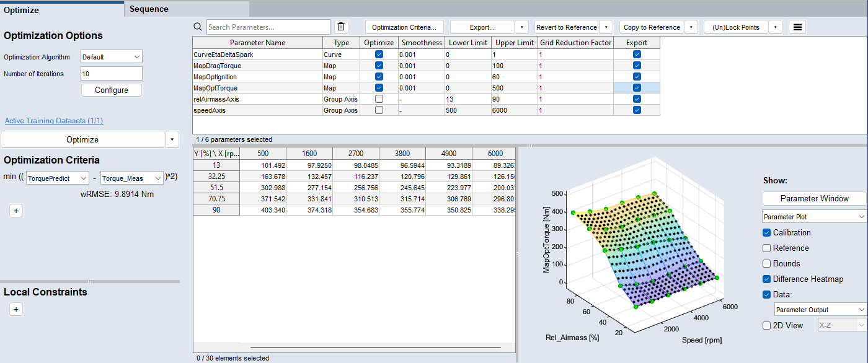This screenshot has width=868, height=363.
Task: Enable Optimize checkbox for relAirmassAxis
Action: coord(379,99)
